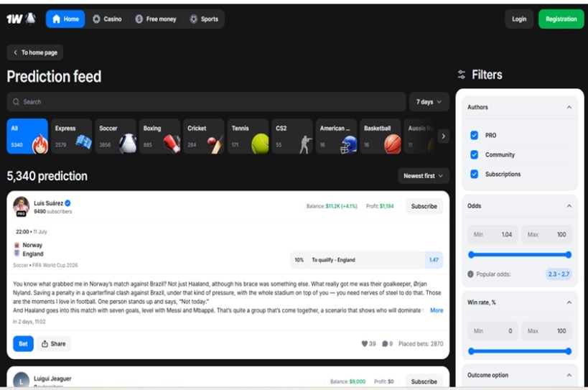Viewport: 588px width, 390px height.
Task: Click the Odds slider left handle
Action: [472, 255]
